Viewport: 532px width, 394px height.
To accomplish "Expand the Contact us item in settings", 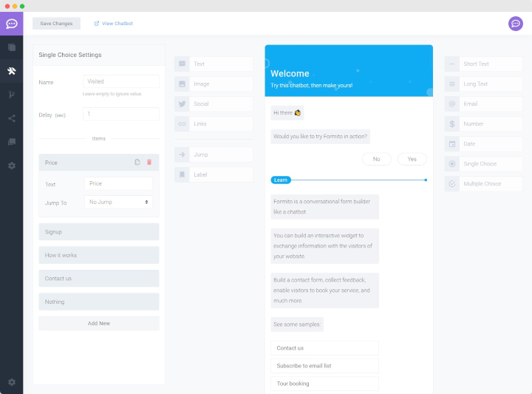I will pos(99,279).
